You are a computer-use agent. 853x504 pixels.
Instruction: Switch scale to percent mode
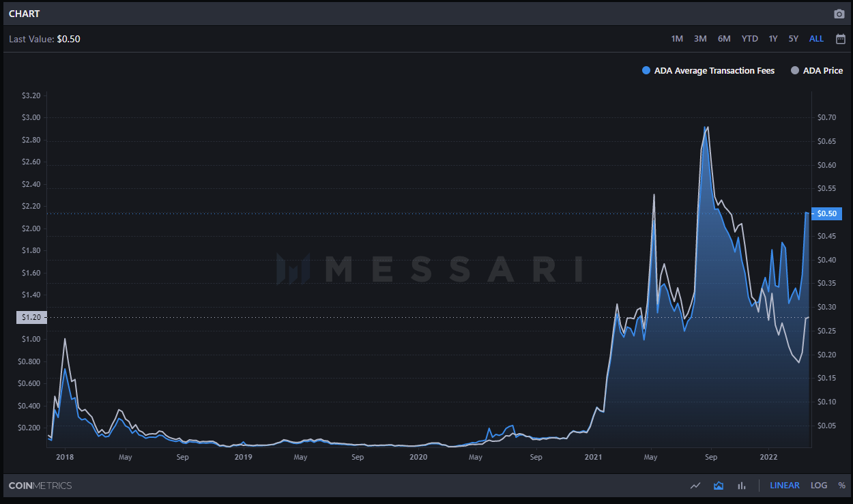tap(842, 486)
